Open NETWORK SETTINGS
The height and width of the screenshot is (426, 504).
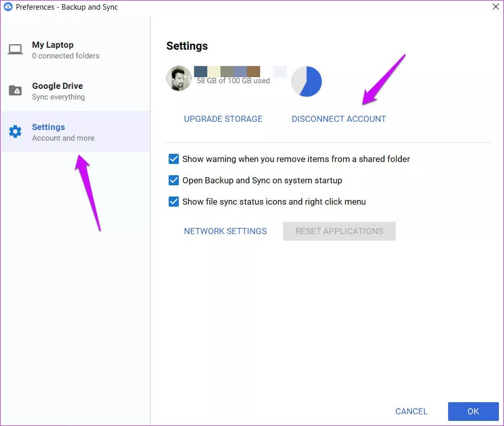pyautogui.click(x=225, y=231)
